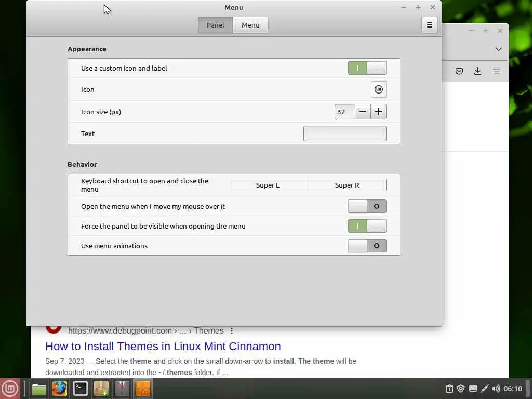Disable Force the panel to be visible
532x399 pixels.
(x=367, y=226)
